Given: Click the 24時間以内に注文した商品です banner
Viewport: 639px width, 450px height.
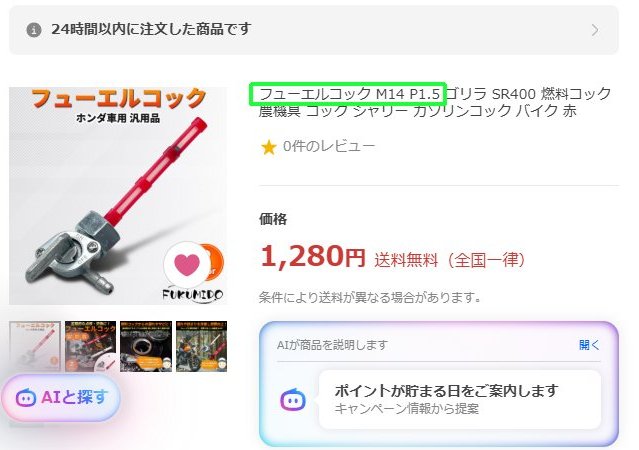Looking at the screenshot, I should pyautogui.click(x=314, y=30).
